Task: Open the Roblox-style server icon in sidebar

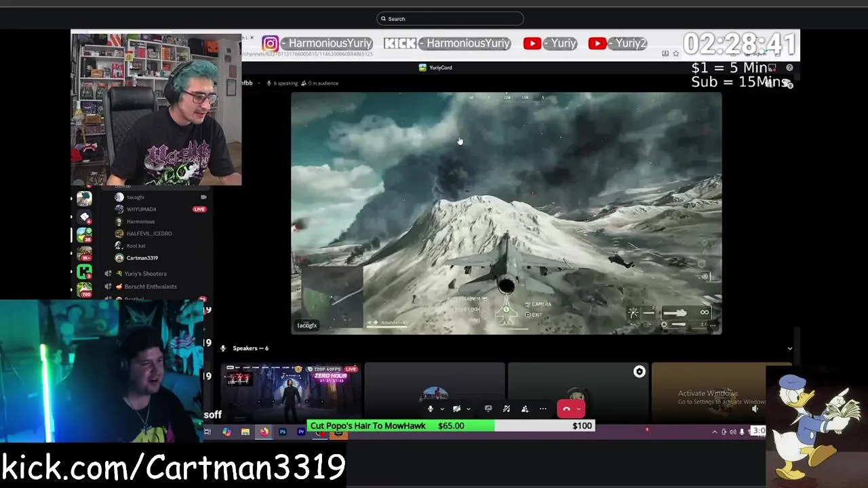Action: click(x=84, y=217)
